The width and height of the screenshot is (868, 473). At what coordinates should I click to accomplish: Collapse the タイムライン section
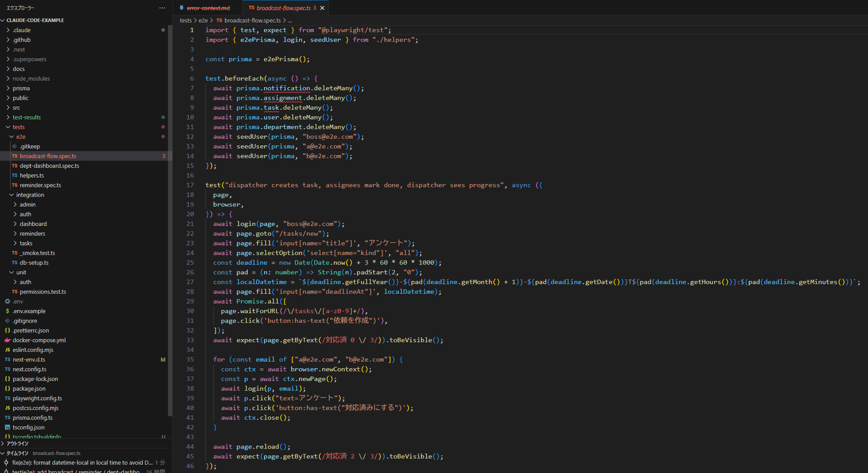coord(3,453)
